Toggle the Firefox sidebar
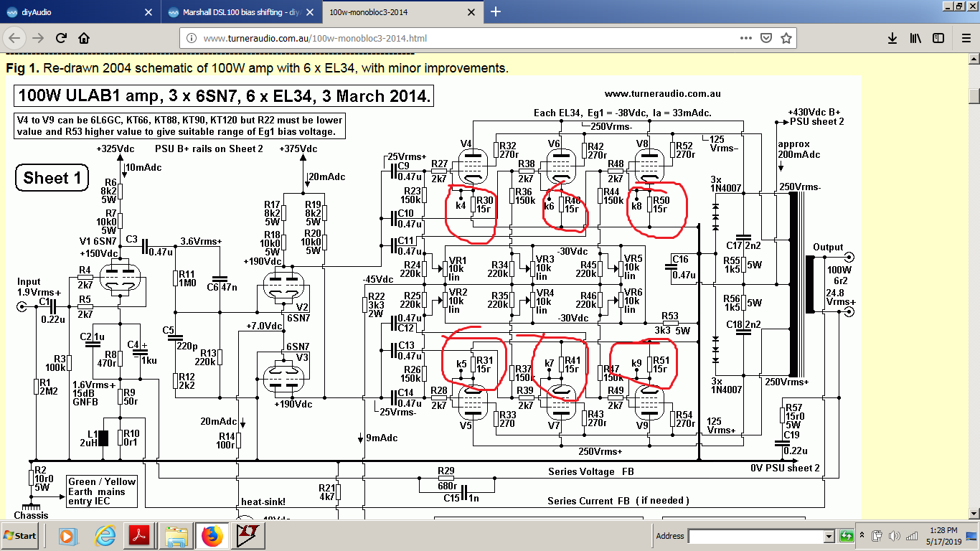The width and height of the screenshot is (980, 551). (x=938, y=38)
